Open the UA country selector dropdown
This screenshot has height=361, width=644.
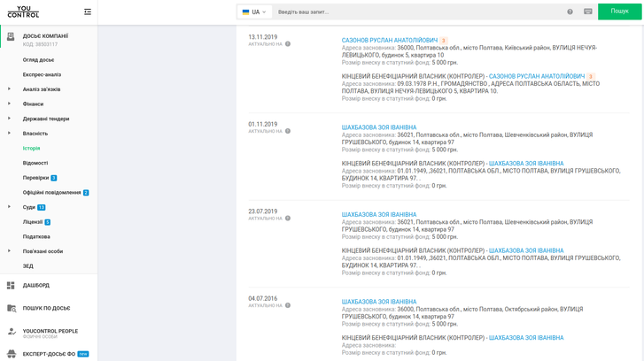(254, 12)
